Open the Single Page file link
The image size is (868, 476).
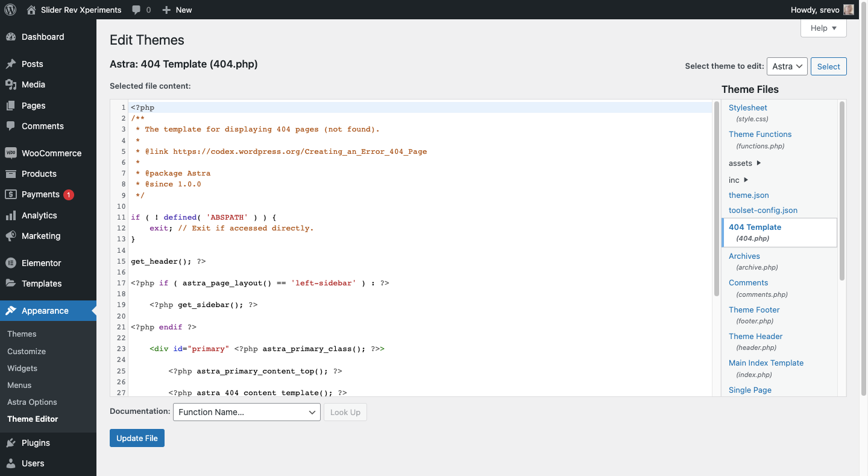[x=750, y=390]
